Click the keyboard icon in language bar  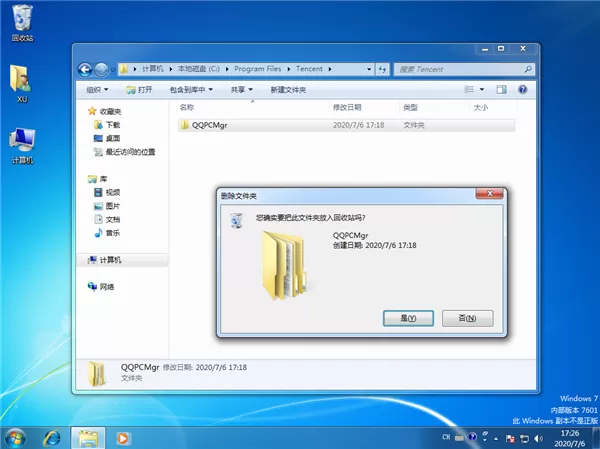tap(459, 437)
